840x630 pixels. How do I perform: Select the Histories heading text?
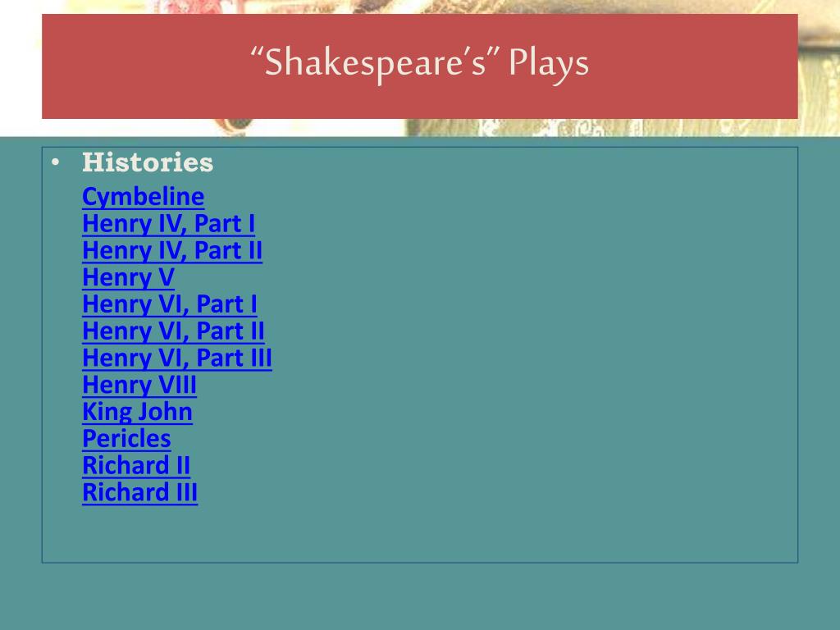(x=148, y=163)
